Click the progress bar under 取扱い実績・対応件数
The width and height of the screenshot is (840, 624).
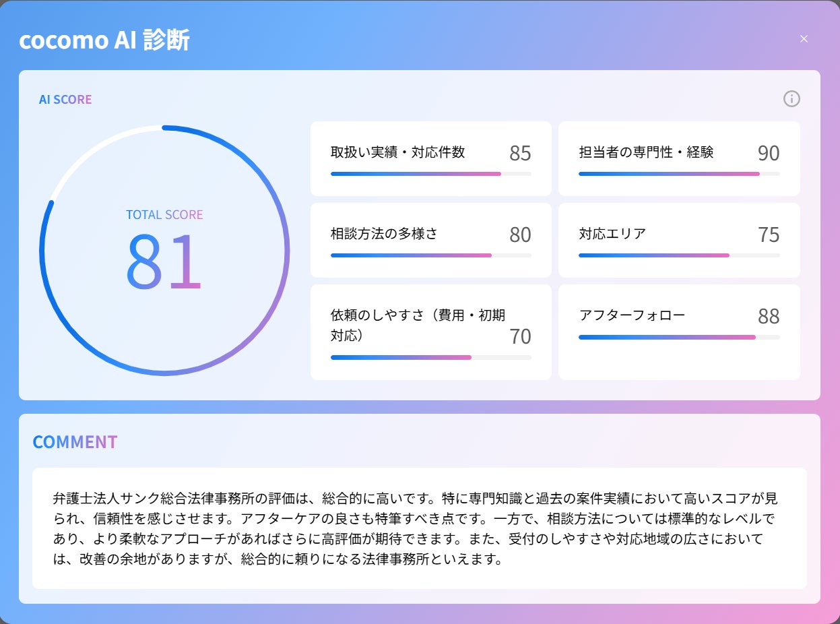430,174
